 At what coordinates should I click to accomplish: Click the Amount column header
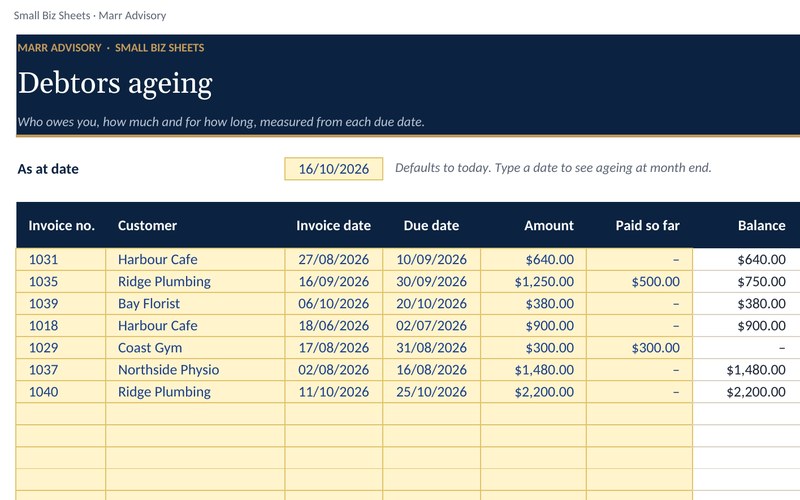[534, 226]
